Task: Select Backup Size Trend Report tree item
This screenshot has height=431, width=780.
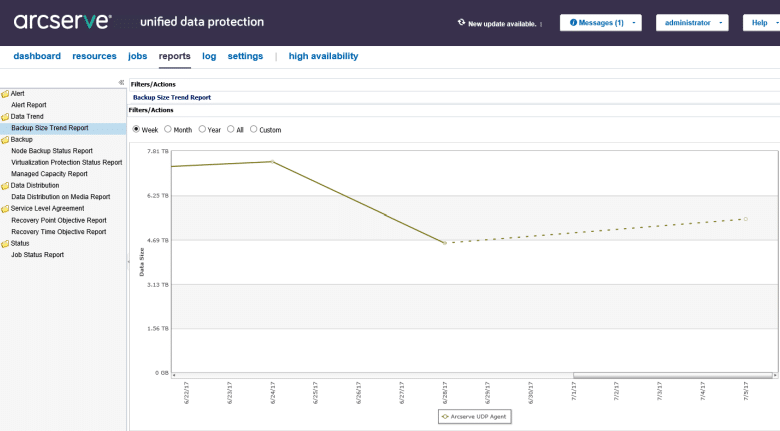Action: 50,128
